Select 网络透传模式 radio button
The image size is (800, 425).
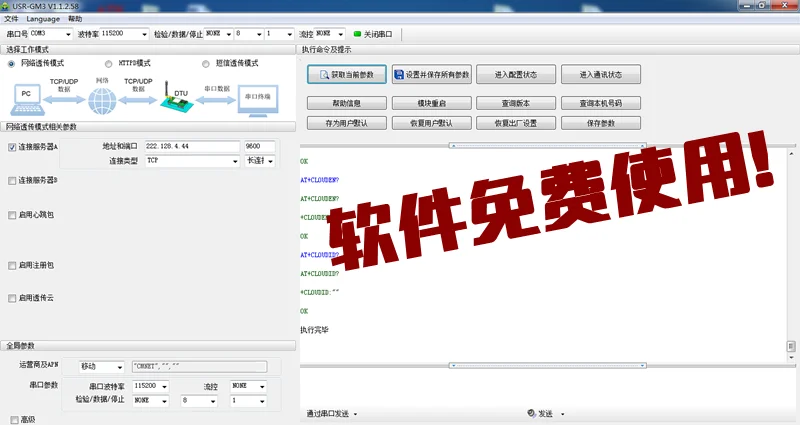point(11,64)
